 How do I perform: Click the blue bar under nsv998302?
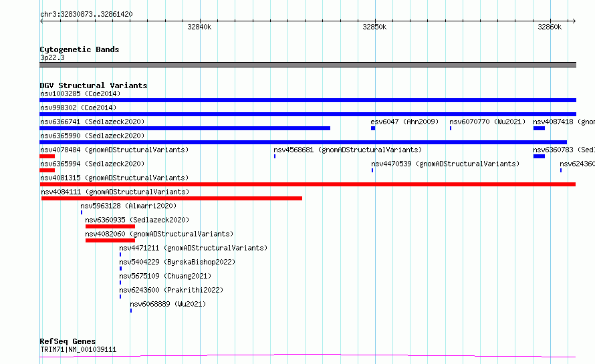pyautogui.click(x=308, y=114)
